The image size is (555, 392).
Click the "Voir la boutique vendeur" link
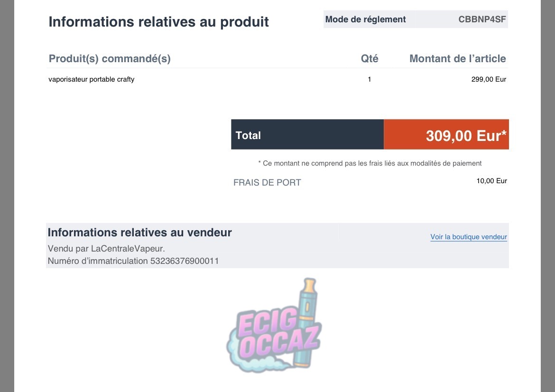click(x=468, y=237)
